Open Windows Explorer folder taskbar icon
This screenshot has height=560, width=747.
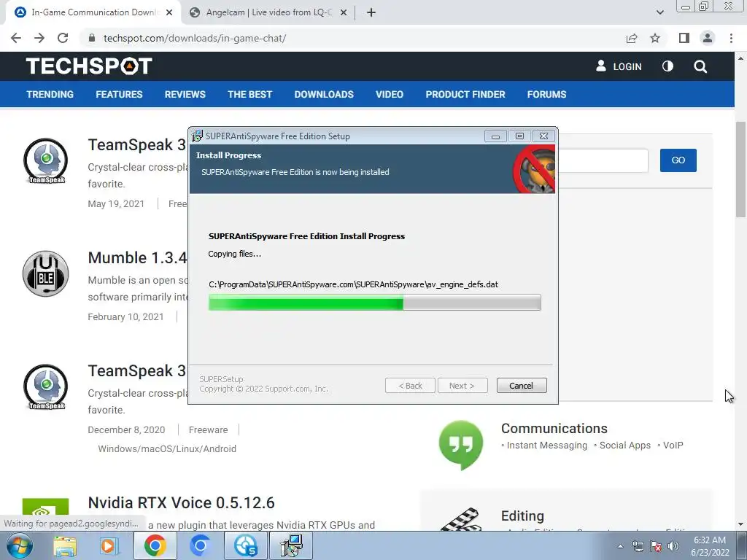point(65,546)
